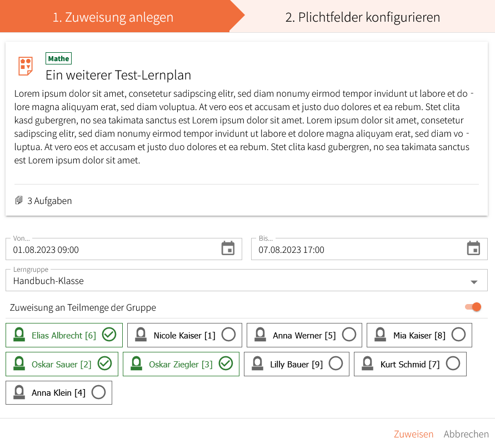The width and height of the screenshot is (495, 448).
Task: Disable Zuweisung an Teilmenge der Gruppe switch
Action: [473, 307]
